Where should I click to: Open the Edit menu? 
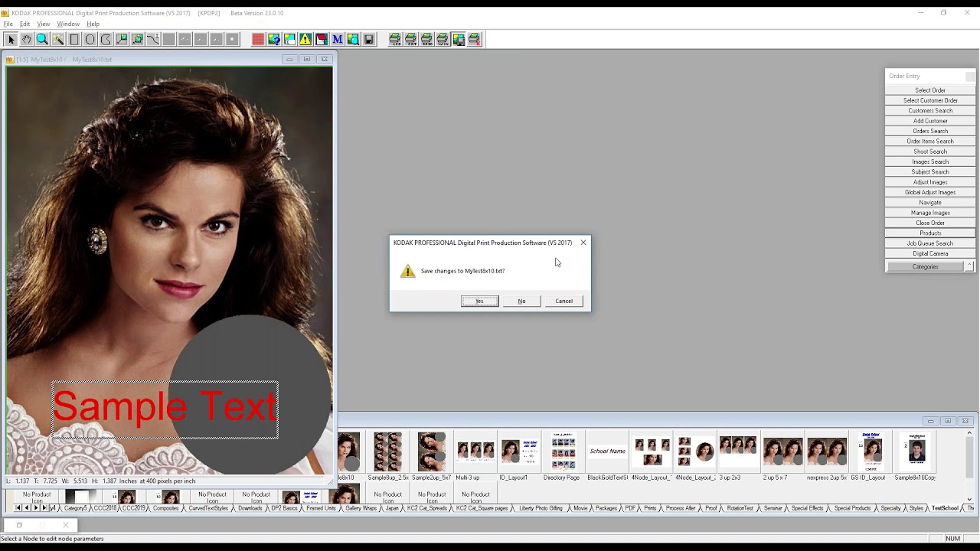coord(24,24)
